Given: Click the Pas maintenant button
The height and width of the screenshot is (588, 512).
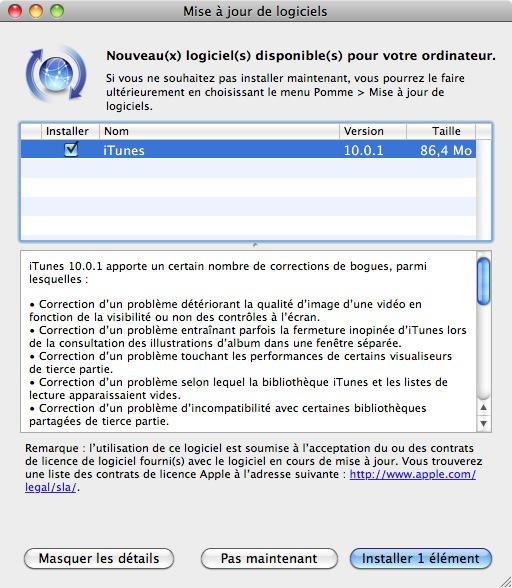Looking at the screenshot, I should coord(269,558).
